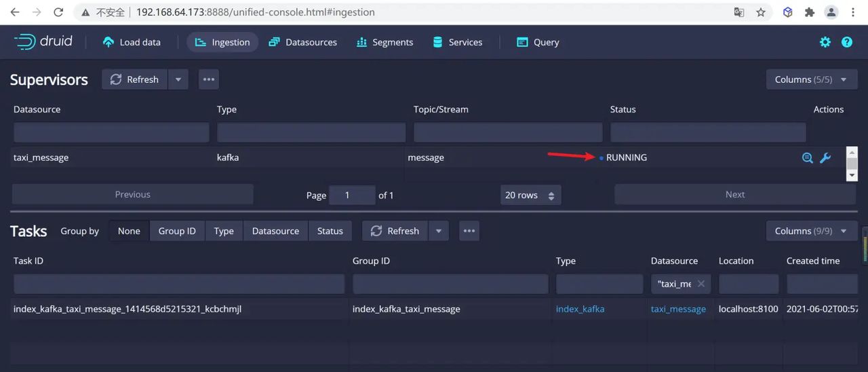The height and width of the screenshot is (372, 868).
Task: Filter supervisors by Datasource field
Action: pyautogui.click(x=111, y=132)
